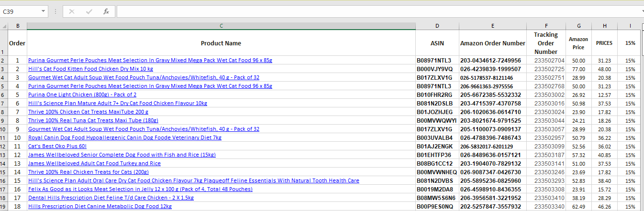
Task: Open Thrive 100% Real Tuna Cat Treats link
Action: (93, 120)
